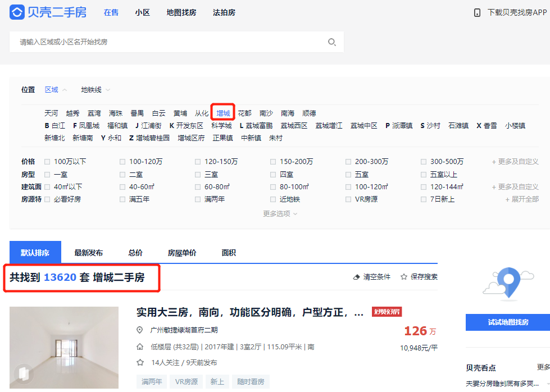Click the location pin icon beside community name
Screen dimensions: 550x392
140,330
